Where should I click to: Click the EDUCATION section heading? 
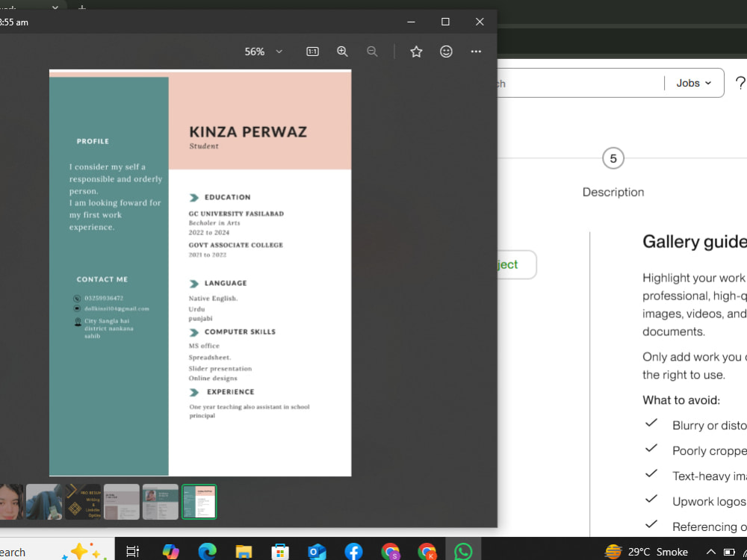coord(227,197)
